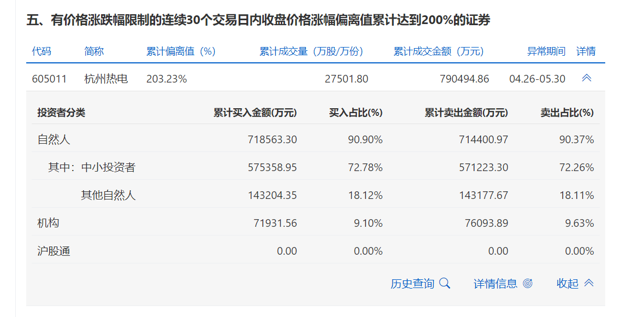Click buy share 90.90%

point(365,140)
